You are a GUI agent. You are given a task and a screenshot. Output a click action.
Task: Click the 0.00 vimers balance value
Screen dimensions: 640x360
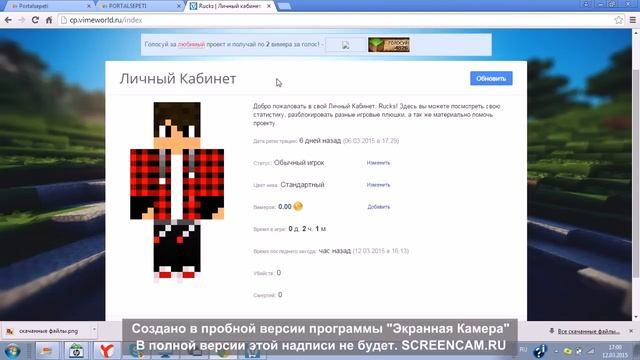click(285, 207)
